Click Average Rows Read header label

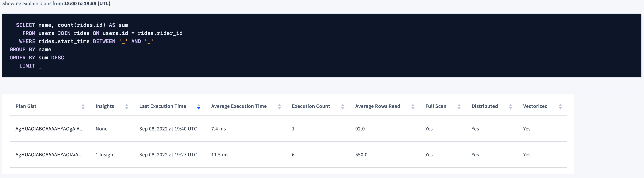tap(378, 106)
